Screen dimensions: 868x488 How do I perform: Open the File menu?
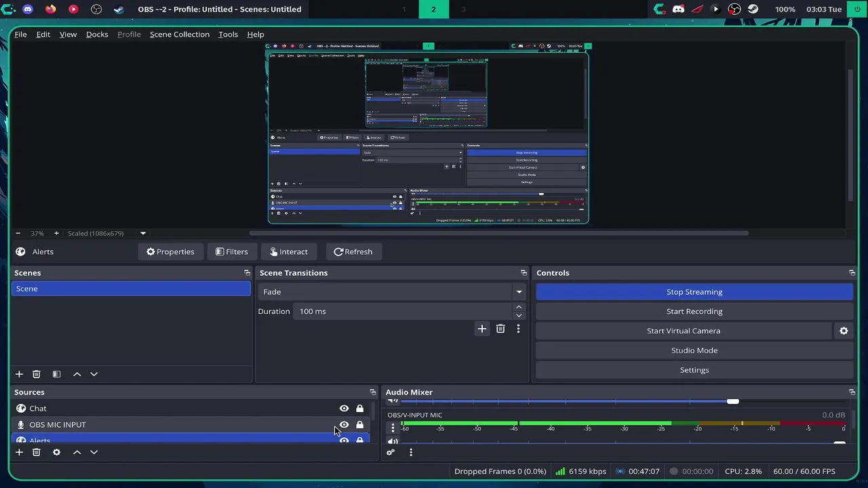tap(21, 35)
